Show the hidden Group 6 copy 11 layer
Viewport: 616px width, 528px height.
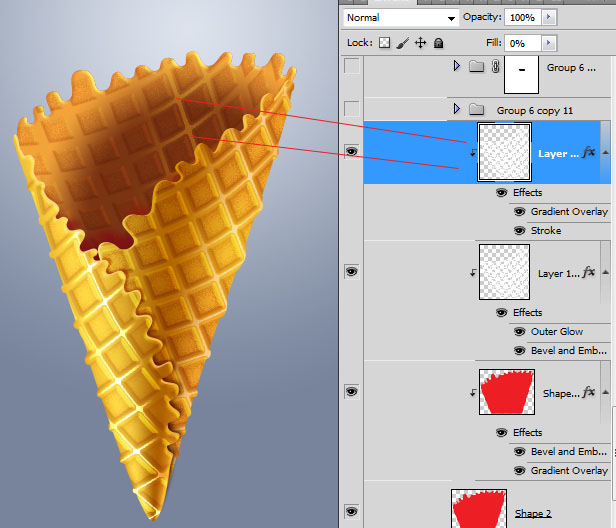tap(351, 108)
